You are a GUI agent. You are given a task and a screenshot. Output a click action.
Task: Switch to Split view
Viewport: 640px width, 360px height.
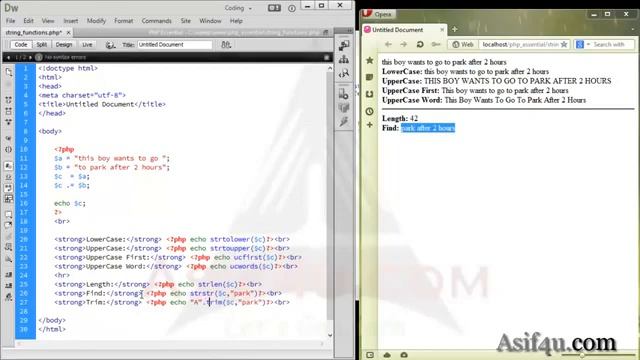coord(42,44)
